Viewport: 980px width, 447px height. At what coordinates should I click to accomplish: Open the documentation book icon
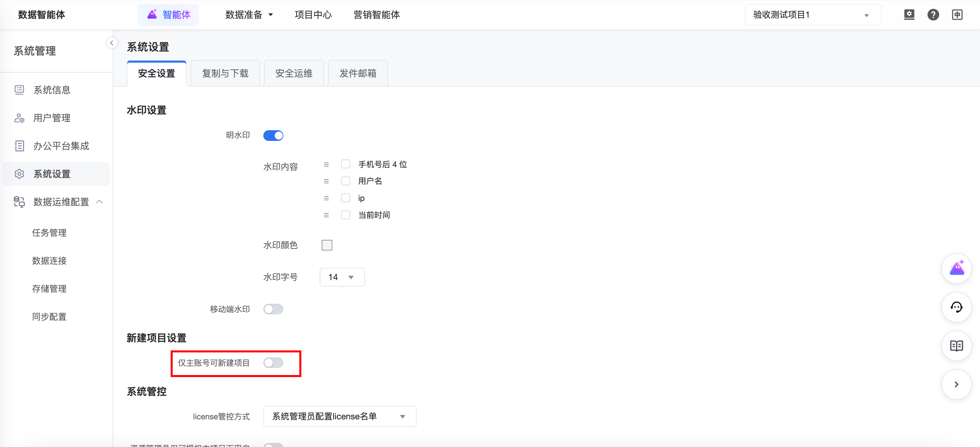tap(956, 345)
